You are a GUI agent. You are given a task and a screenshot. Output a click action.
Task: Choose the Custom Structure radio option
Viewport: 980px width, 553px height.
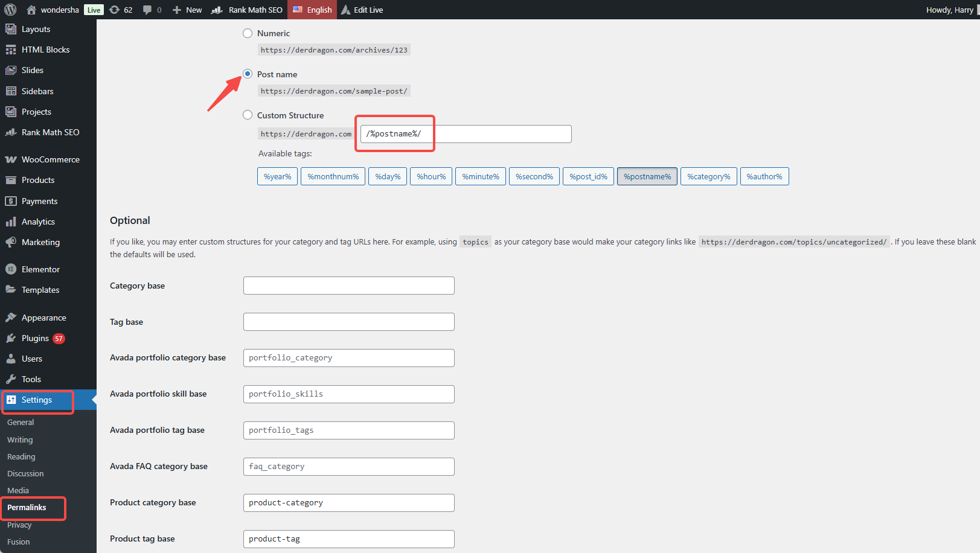pyautogui.click(x=248, y=115)
